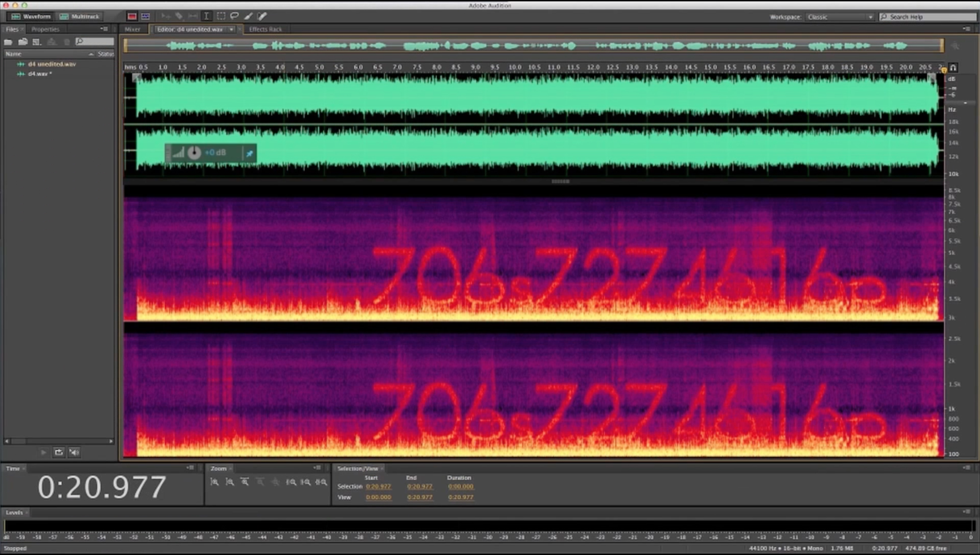The height and width of the screenshot is (555, 980).
Task: Open the Editor file dropdown arrow
Action: click(231, 29)
